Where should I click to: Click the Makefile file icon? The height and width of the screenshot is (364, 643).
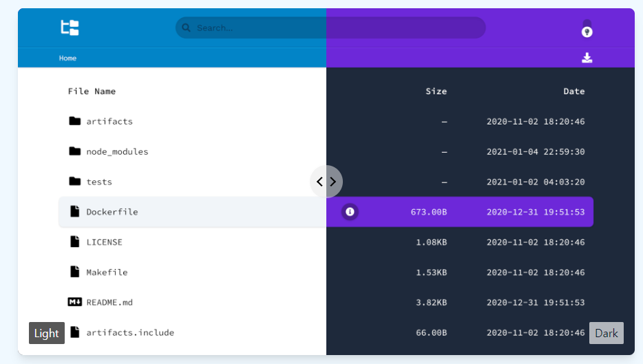click(74, 272)
